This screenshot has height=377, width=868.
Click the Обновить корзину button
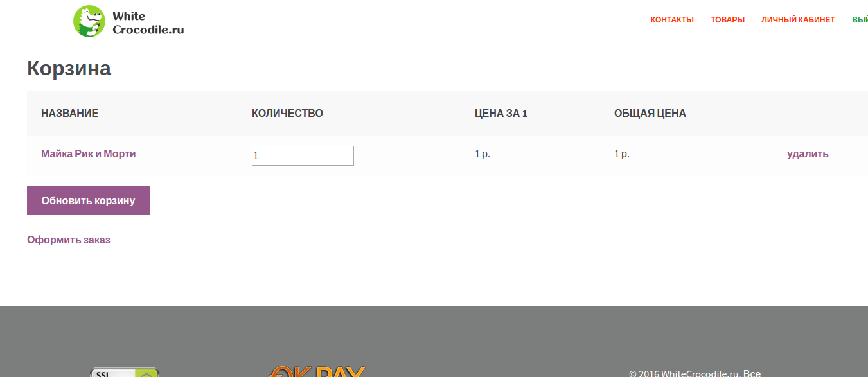click(88, 200)
